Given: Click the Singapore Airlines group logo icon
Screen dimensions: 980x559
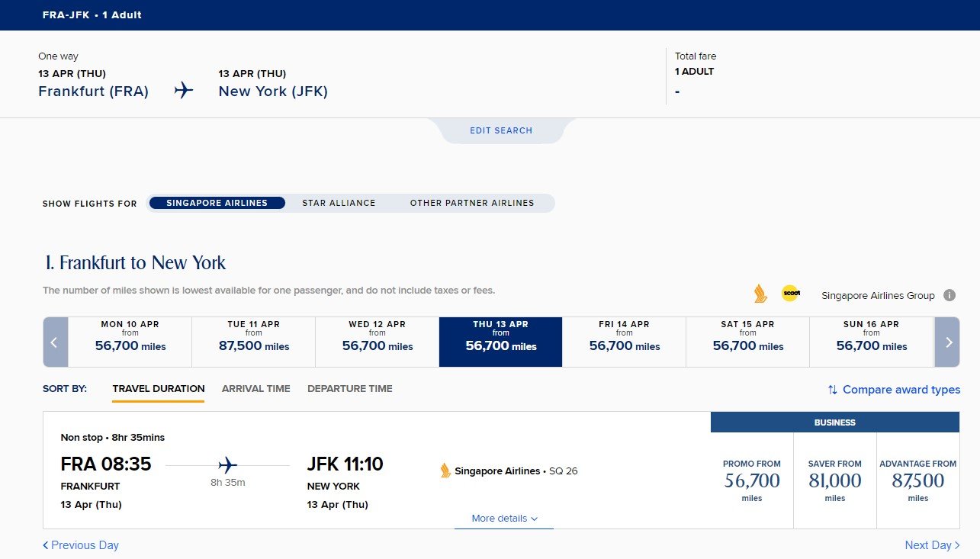Looking at the screenshot, I should coord(760,294).
